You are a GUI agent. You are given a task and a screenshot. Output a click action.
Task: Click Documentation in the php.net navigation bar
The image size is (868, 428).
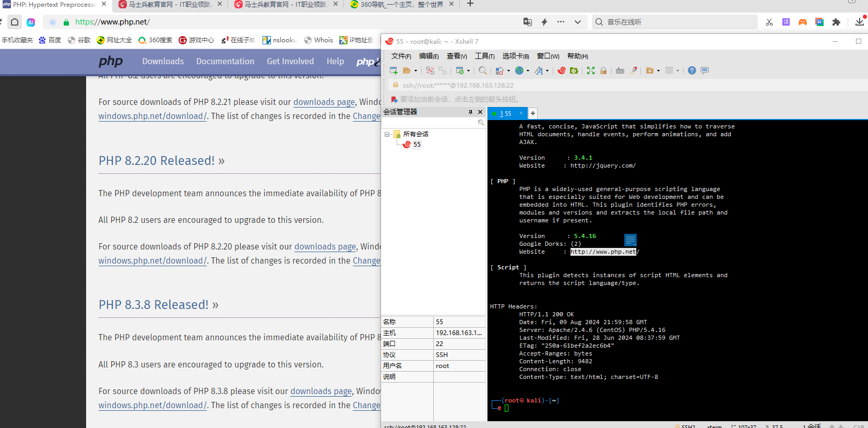tap(225, 62)
